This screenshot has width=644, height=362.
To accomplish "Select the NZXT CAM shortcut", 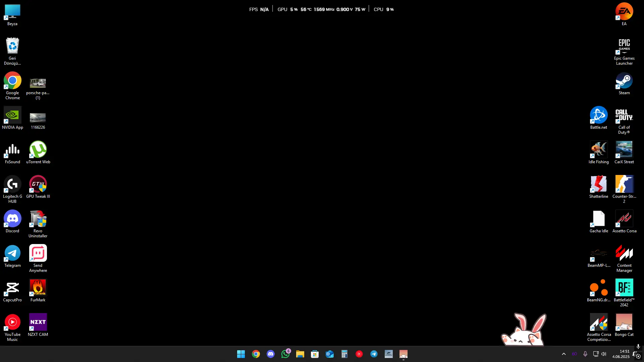I will point(38,325).
